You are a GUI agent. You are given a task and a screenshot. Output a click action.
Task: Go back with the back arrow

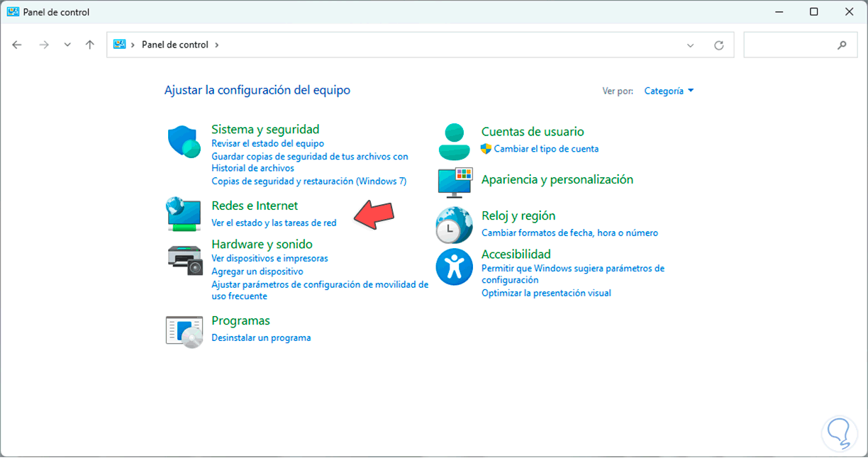17,45
